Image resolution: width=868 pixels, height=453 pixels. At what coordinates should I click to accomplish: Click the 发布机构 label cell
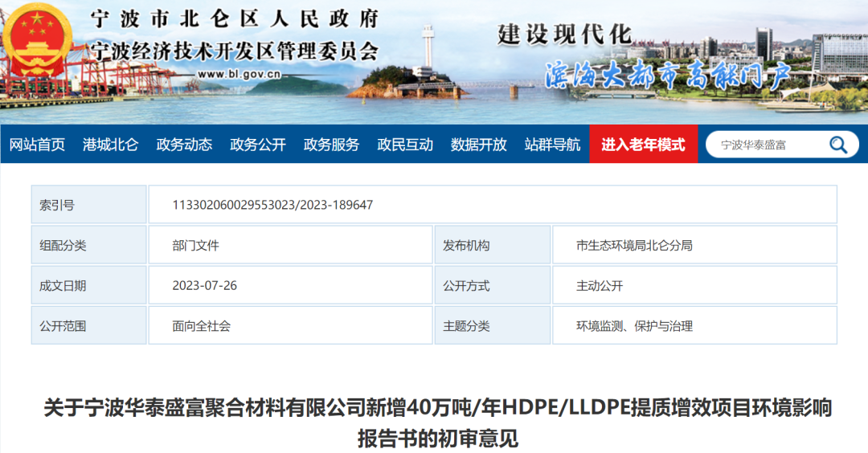(x=492, y=245)
